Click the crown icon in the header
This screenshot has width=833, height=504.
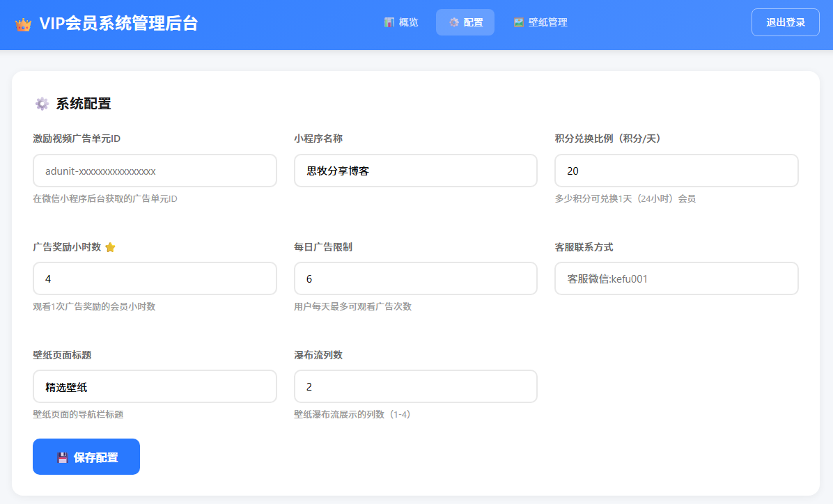[22, 22]
